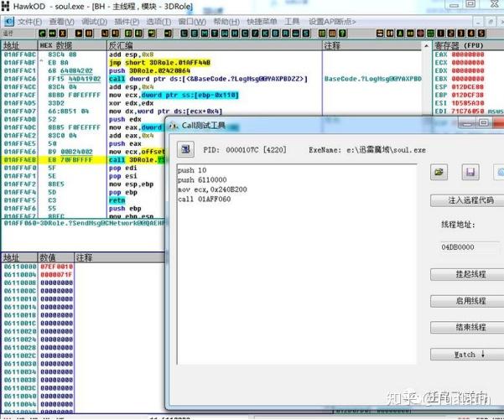Image resolution: width=504 pixels, height=420 pixels.
Task: Click the disassembly scrollbar up arrow
Action: click(x=427, y=45)
